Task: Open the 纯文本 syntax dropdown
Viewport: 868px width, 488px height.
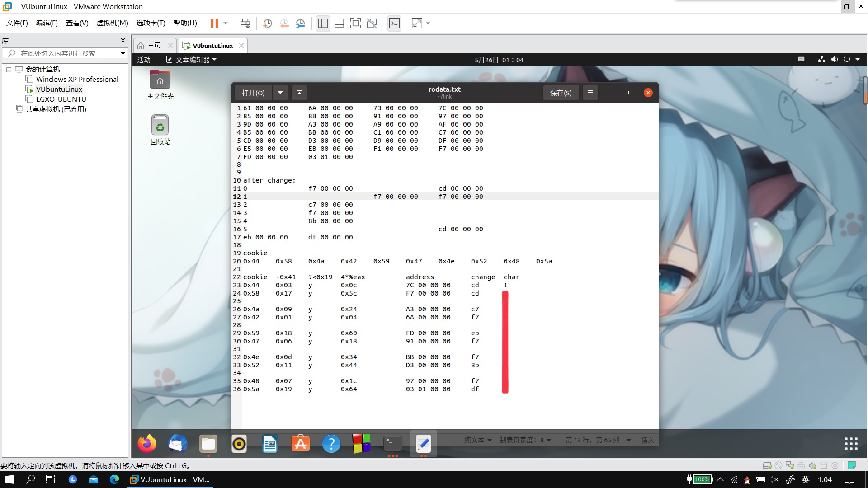Action: 478,440
